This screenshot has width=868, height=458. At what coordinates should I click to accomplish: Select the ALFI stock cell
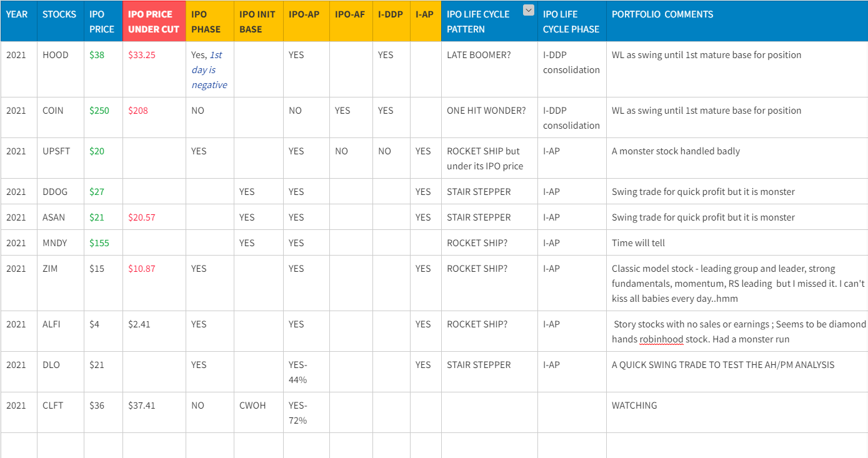coord(61,331)
